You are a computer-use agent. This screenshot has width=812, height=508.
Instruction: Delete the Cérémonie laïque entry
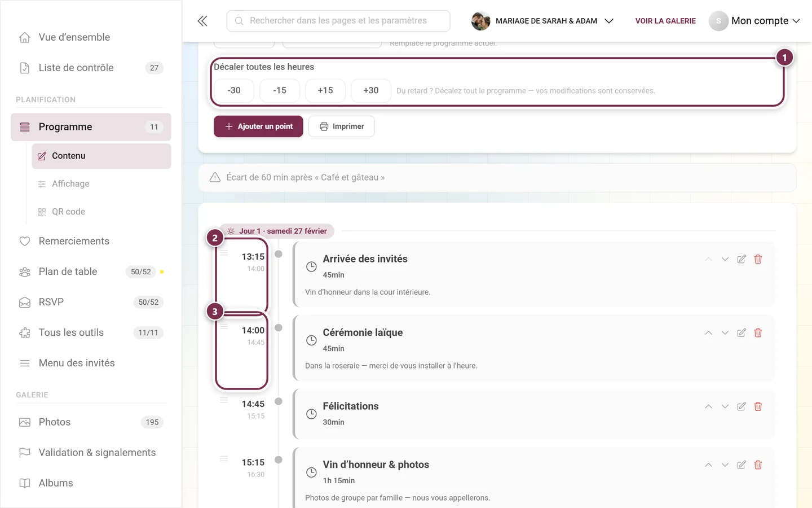click(x=758, y=333)
